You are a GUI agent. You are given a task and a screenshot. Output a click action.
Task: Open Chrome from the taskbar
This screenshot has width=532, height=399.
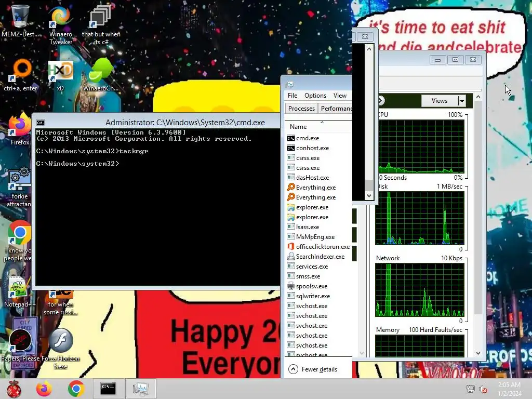pyautogui.click(x=76, y=389)
